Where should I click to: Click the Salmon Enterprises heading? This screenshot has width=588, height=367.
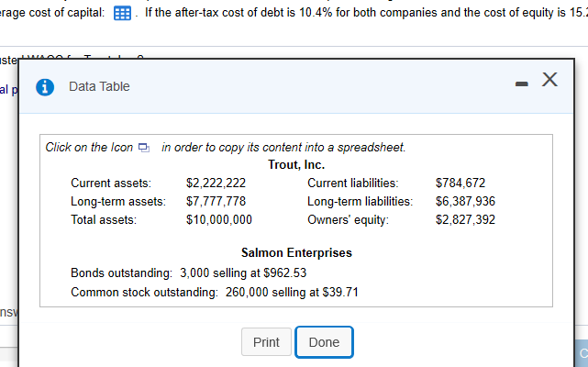tap(295, 252)
